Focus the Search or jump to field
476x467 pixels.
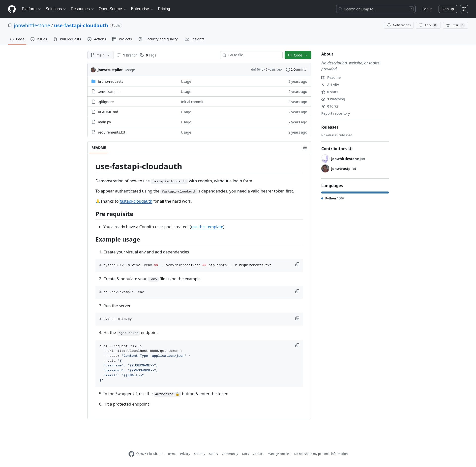click(x=376, y=9)
